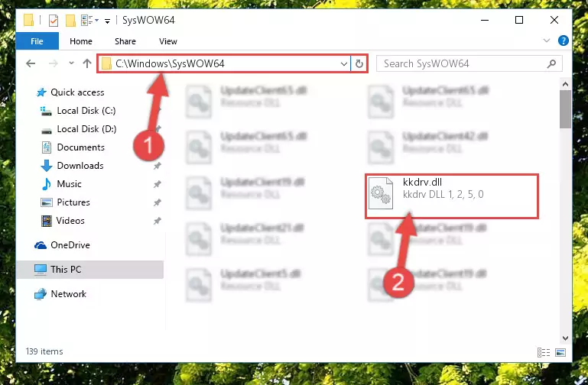588x385 pixels.
Task: Select the kkdrv.dll file name
Action: [422, 182]
